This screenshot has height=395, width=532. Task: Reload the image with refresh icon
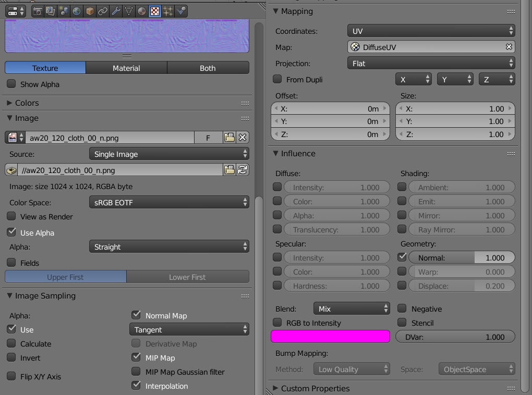242,170
